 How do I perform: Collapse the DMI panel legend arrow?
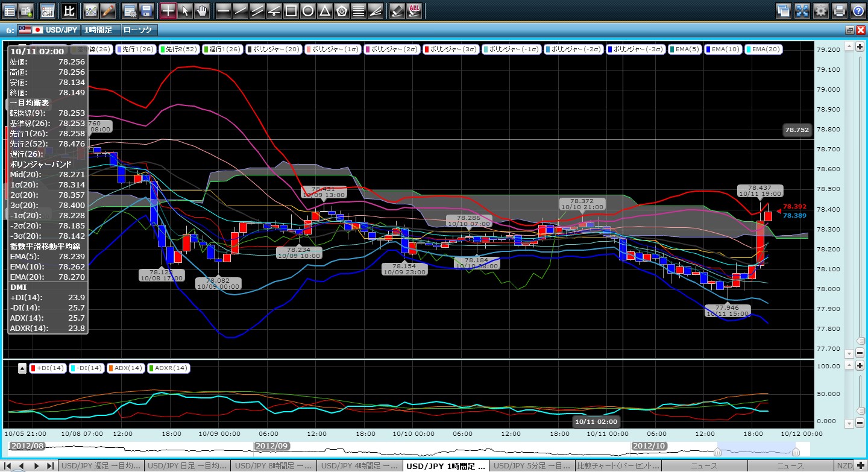[22, 368]
